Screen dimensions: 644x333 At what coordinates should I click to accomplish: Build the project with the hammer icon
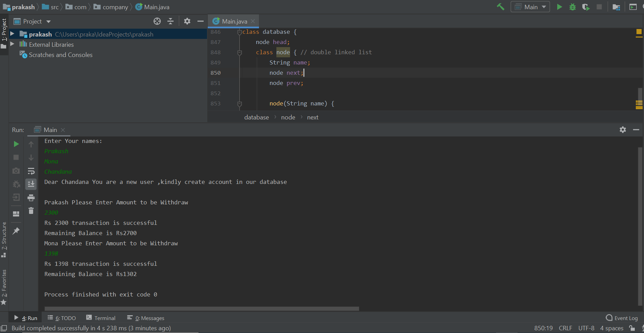501,6
